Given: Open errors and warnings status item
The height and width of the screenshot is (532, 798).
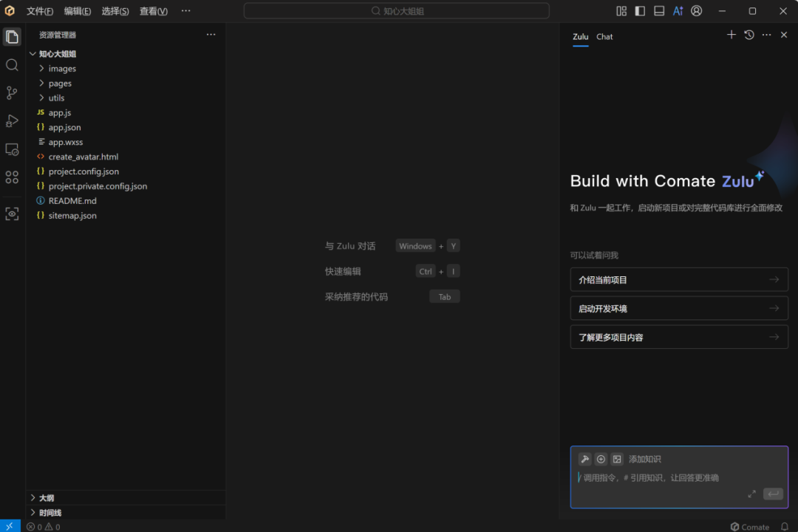Looking at the screenshot, I should pyautogui.click(x=44, y=526).
